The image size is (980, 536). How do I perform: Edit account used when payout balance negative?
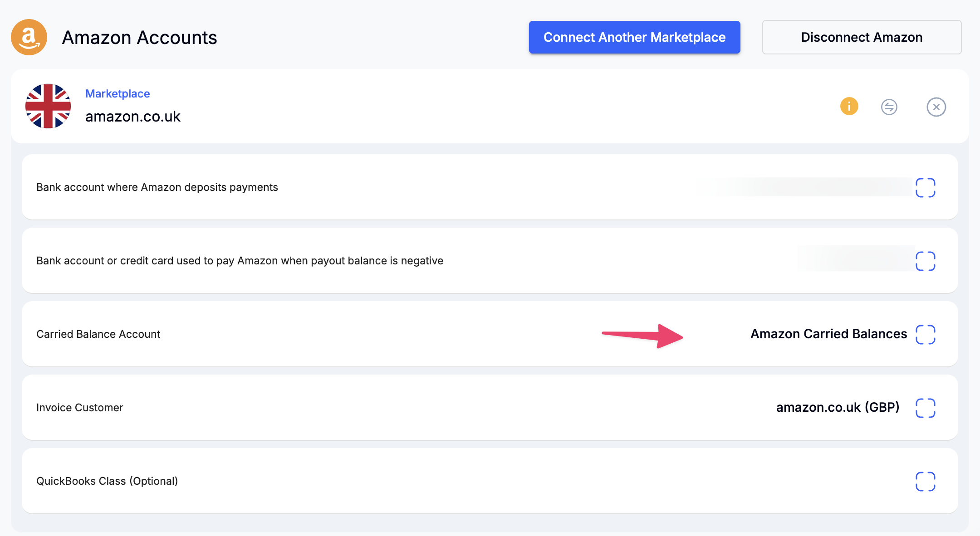[926, 261]
